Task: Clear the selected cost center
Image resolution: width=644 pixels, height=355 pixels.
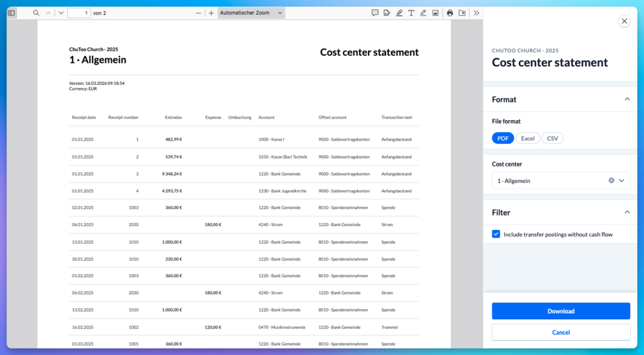Action: point(611,180)
